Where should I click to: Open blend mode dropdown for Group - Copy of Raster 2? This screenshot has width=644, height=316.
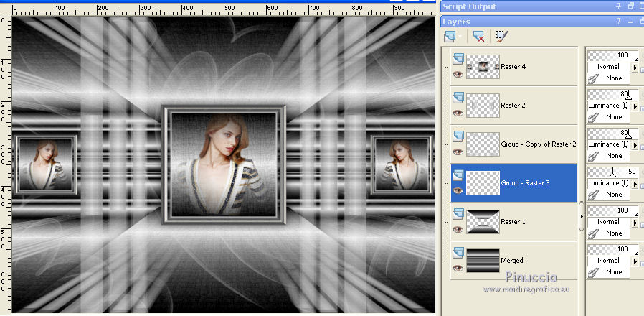tap(635, 145)
